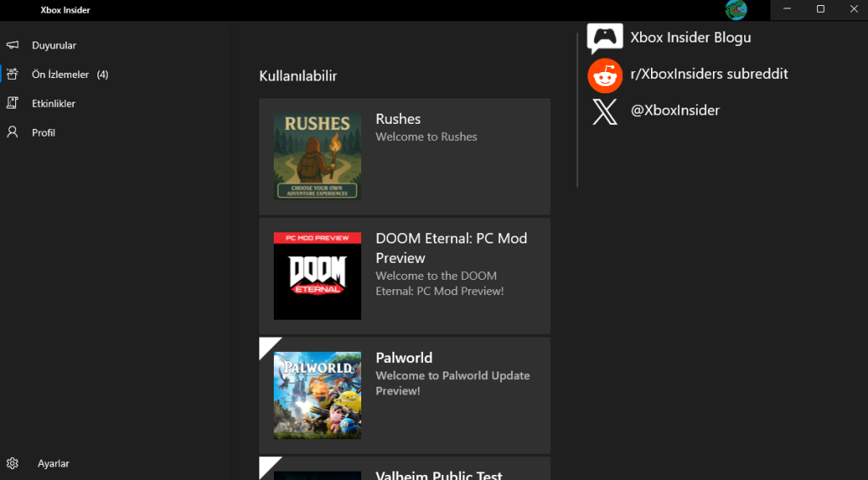868x480 pixels.
Task: Open the Duyurular menu item
Action: pyautogui.click(x=53, y=46)
